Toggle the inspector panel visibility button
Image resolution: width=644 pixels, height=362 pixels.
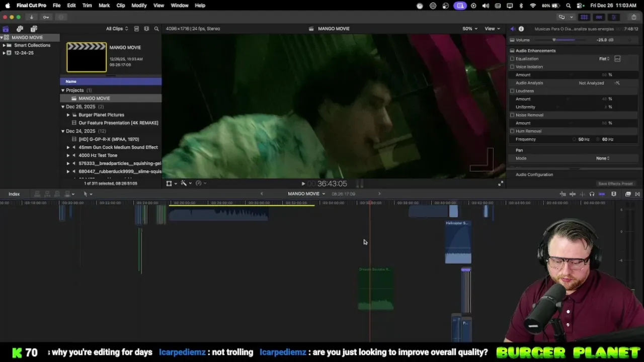click(613, 17)
